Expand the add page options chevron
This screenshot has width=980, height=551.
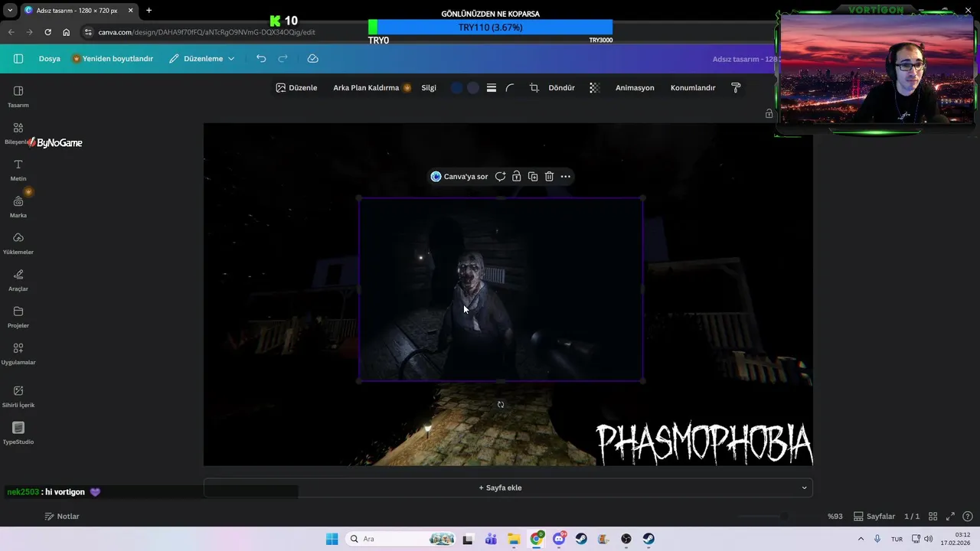pos(804,487)
